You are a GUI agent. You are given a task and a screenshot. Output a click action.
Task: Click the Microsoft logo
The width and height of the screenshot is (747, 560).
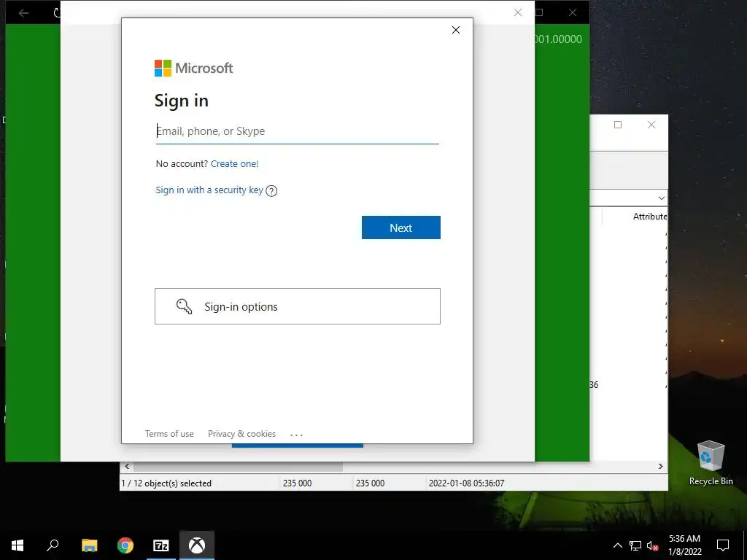[193, 68]
